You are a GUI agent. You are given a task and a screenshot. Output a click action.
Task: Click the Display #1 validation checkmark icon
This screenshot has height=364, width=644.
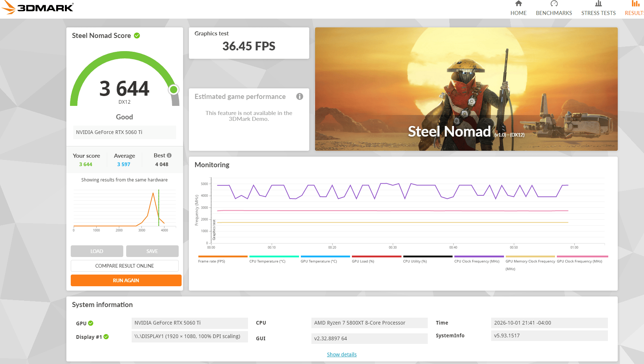[106, 337]
